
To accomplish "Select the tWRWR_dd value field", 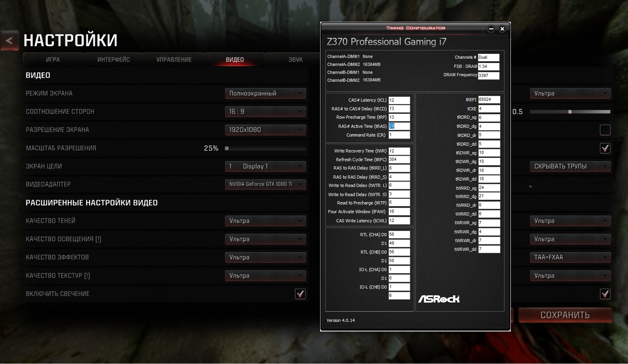I will pos(489,249).
